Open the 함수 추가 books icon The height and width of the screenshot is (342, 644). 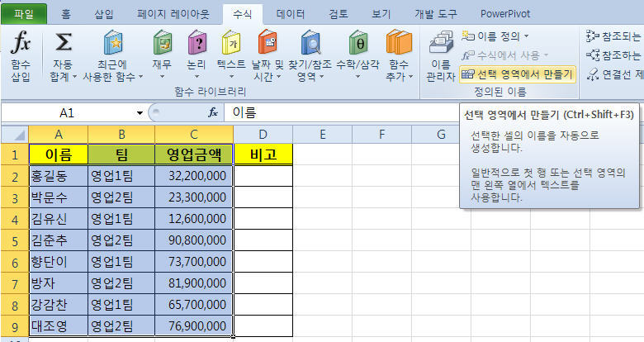pyautogui.click(x=399, y=43)
